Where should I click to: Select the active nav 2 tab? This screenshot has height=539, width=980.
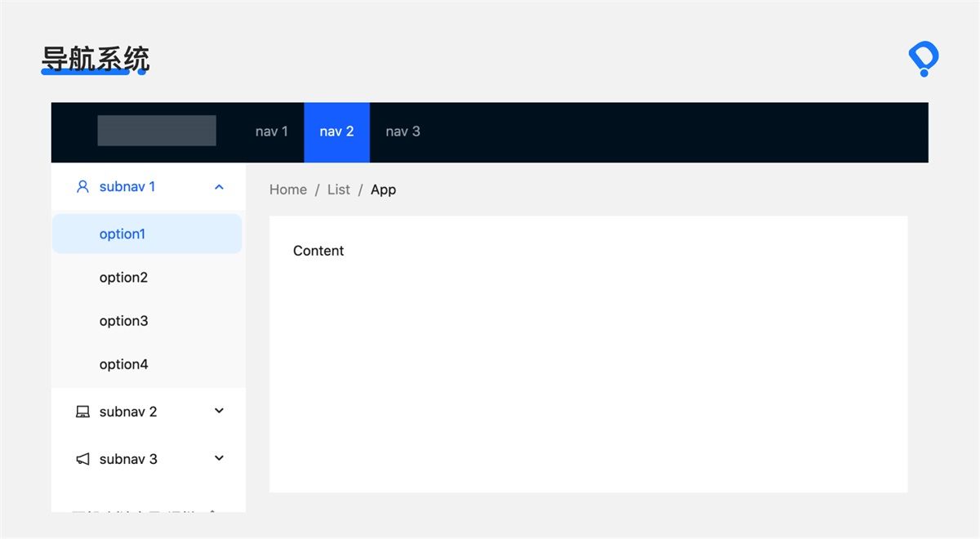pos(336,131)
